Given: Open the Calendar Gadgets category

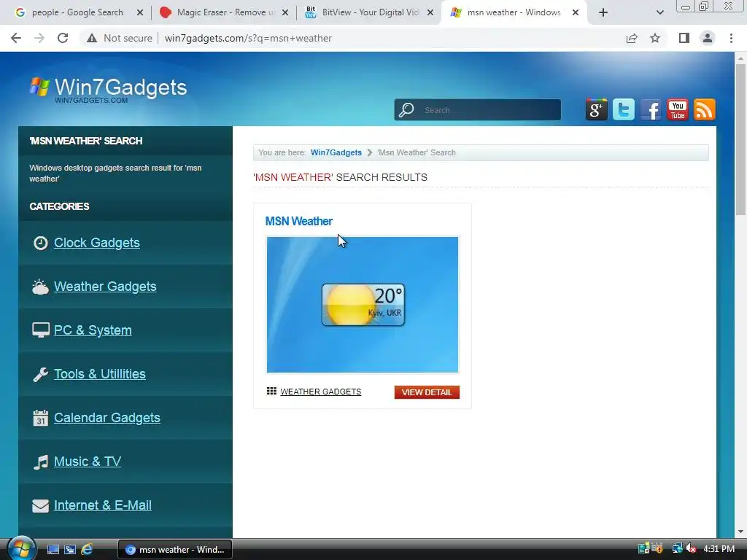Looking at the screenshot, I should point(107,418).
